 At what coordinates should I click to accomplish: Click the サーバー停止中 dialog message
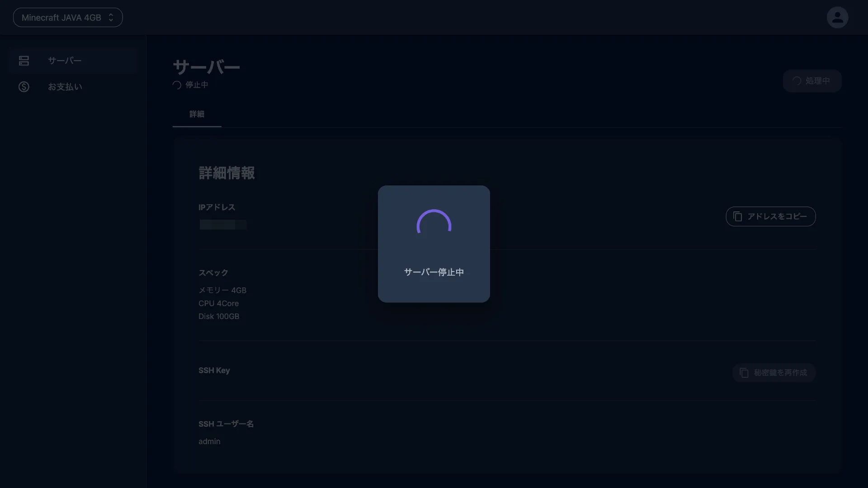434,272
